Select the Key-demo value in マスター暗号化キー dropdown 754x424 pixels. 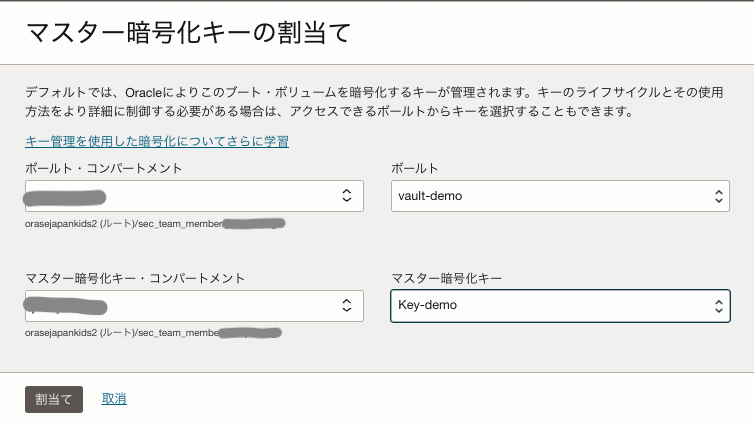pos(428,306)
